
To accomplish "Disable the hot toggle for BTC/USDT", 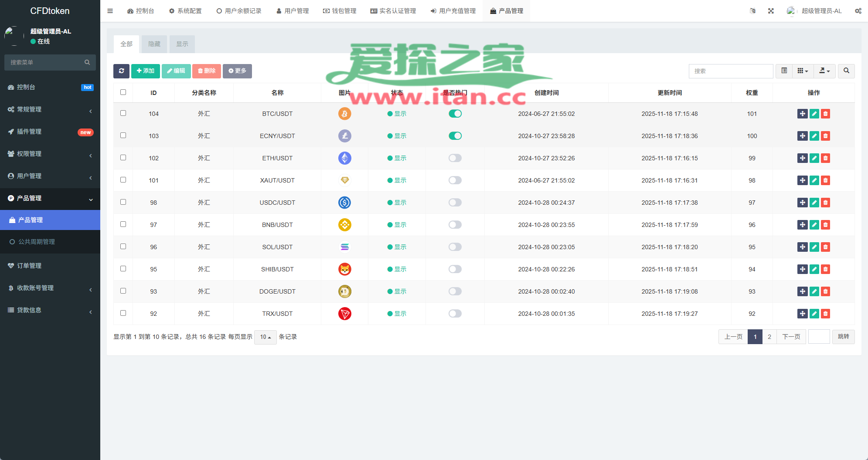I will pos(455,114).
